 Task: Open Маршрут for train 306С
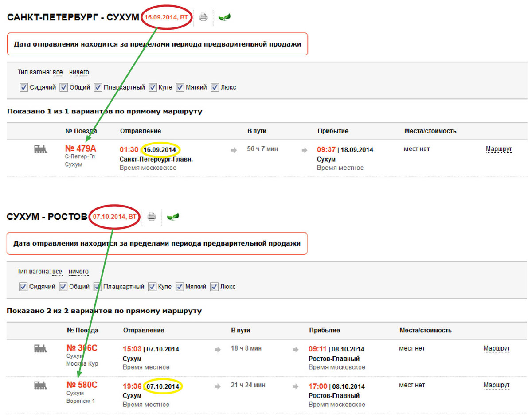[497, 348]
